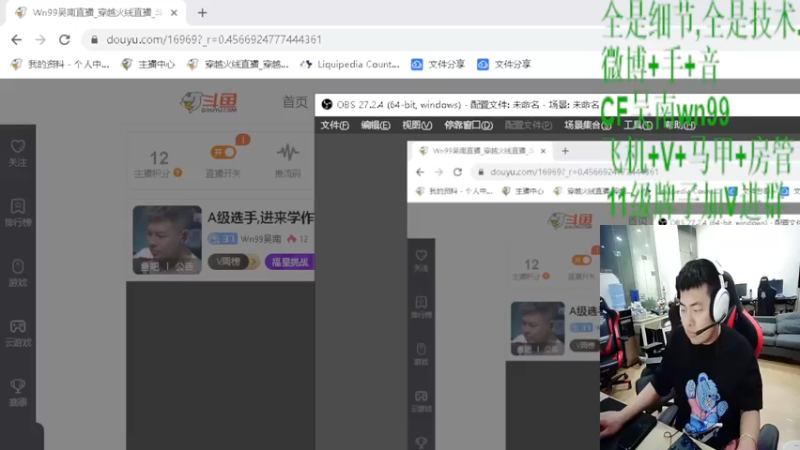
Task: Open the Liquipedia Count... bookmark
Action: [x=350, y=64]
